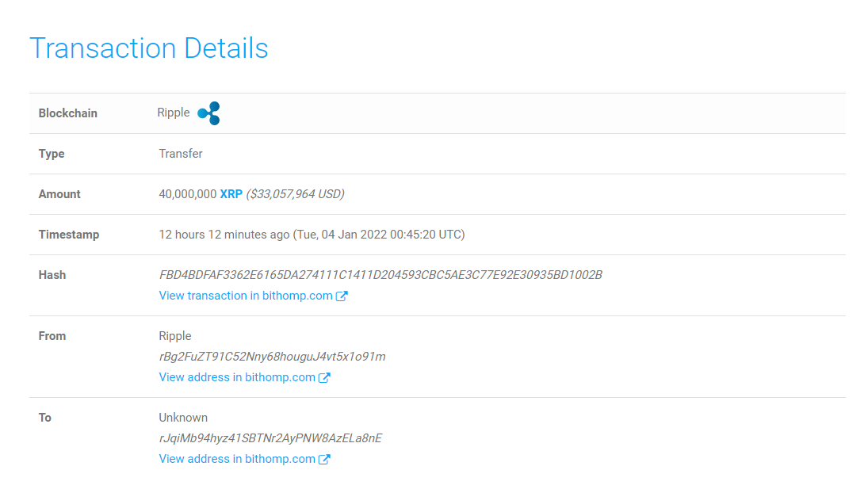
Task: Click the Ripple blockchain logo icon
Action: tap(208, 113)
